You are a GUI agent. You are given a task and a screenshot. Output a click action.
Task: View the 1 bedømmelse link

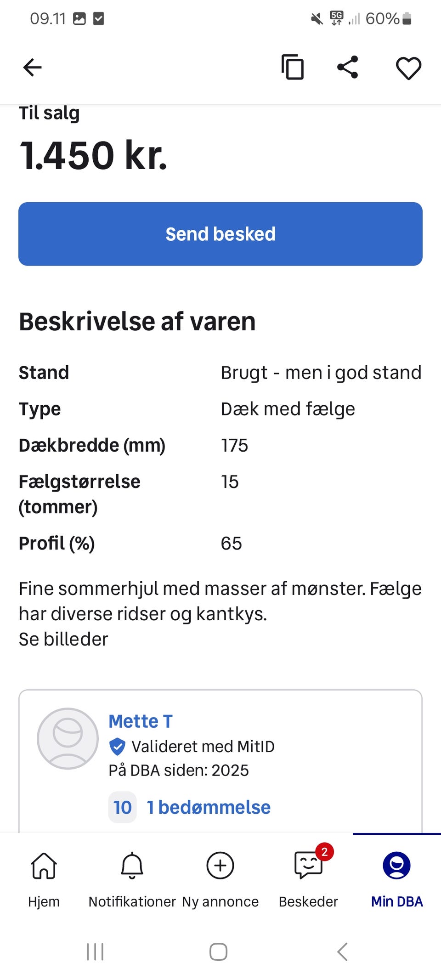[209, 807]
